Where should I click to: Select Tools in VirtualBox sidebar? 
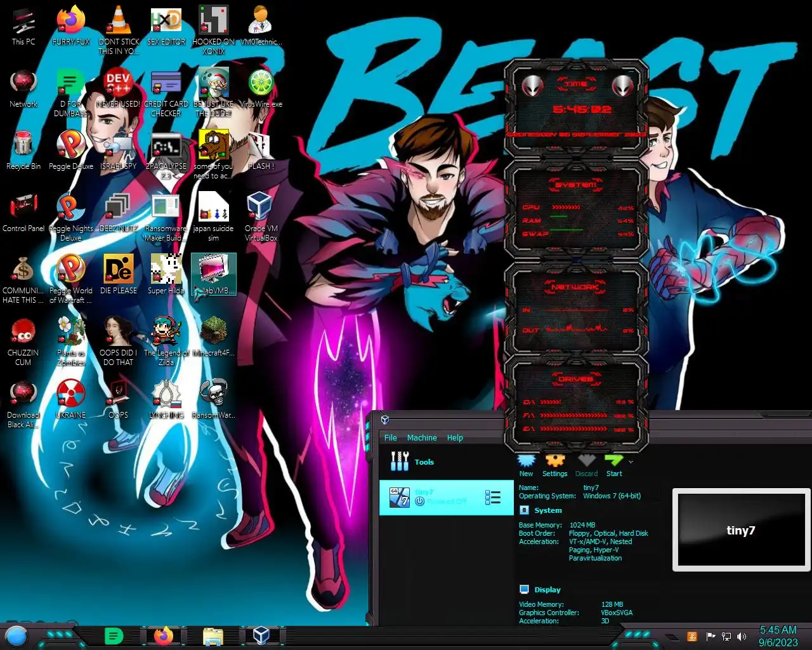446,462
